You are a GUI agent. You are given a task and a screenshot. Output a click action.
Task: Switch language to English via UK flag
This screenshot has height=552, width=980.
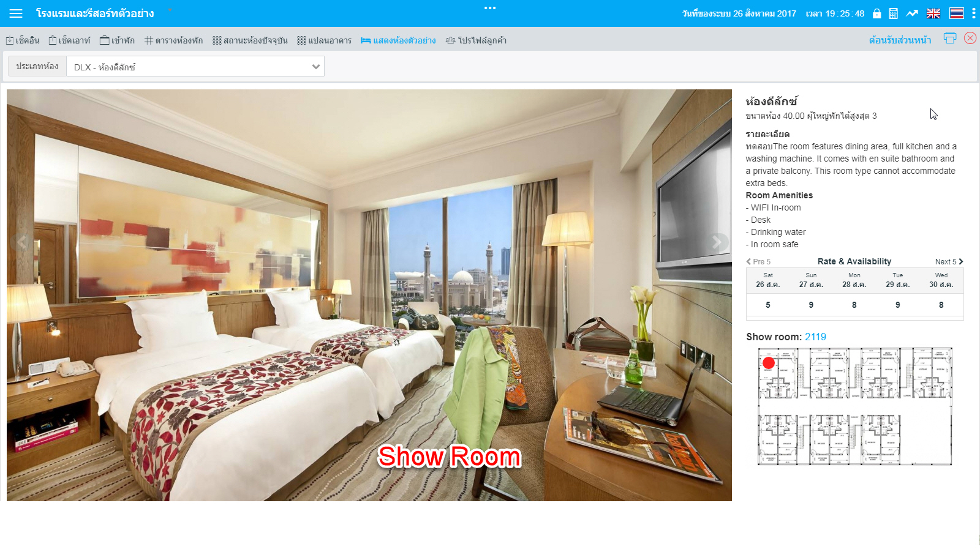click(933, 13)
